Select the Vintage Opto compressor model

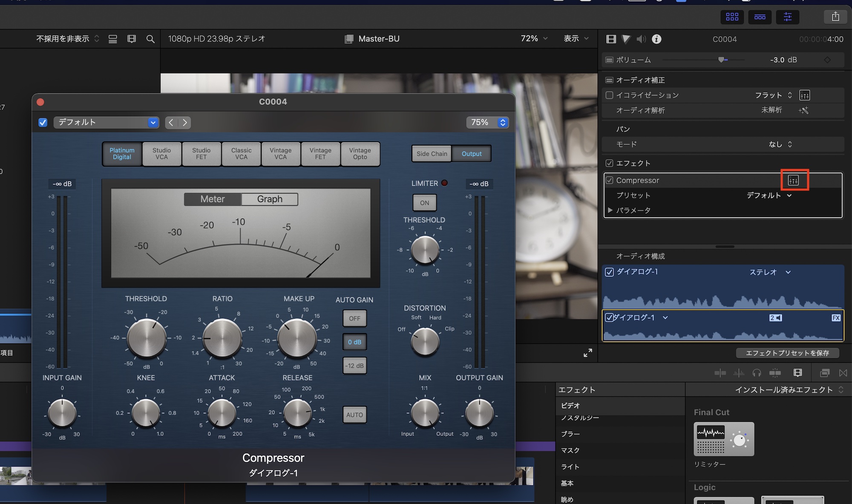click(360, 154)
